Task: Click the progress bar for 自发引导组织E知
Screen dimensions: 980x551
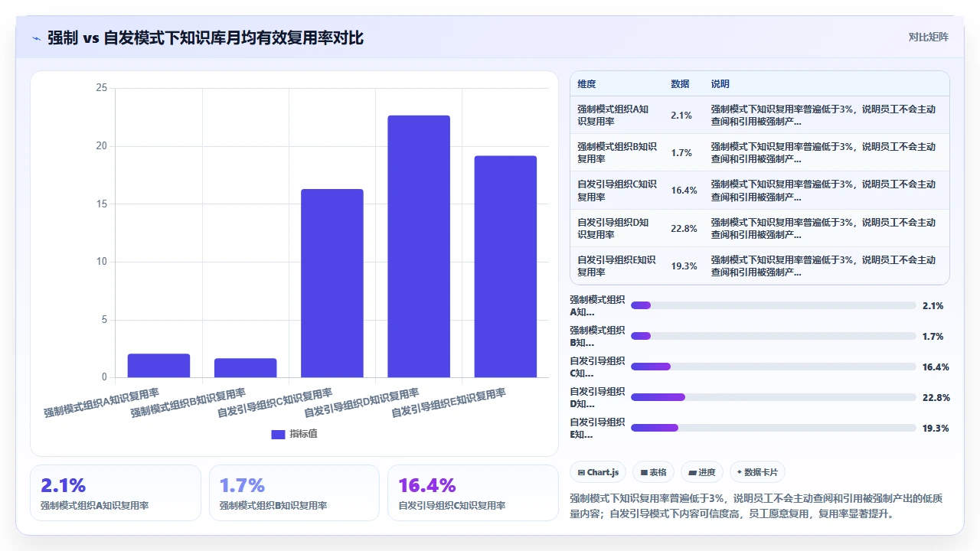Action: [x=773, y=428]
